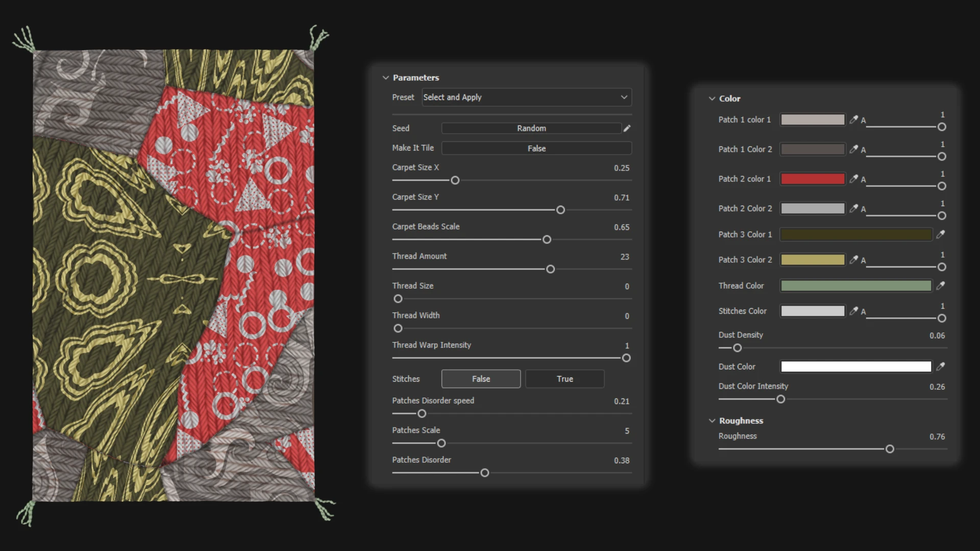This screenshot has height=551, width=980.
Task: Click the Stitches Color swatch
Action: point(813,311)
